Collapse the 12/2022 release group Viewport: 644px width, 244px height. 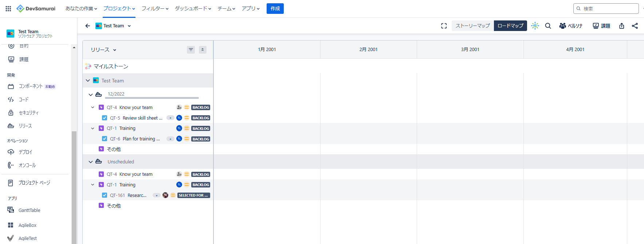[x=91, y=94]
